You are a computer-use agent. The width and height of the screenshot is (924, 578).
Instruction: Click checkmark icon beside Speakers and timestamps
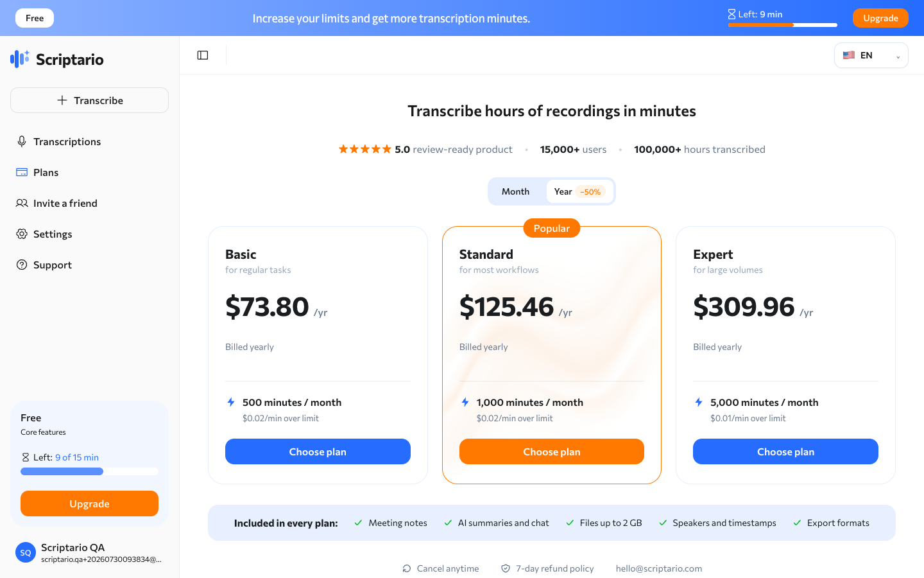[x=663, y=523]
